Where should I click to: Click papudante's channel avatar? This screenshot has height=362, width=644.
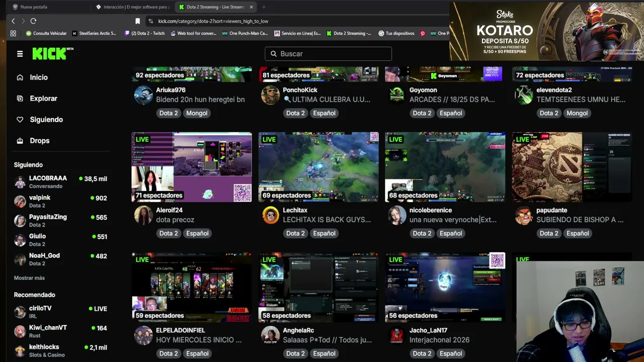click(x=524, y=215)
